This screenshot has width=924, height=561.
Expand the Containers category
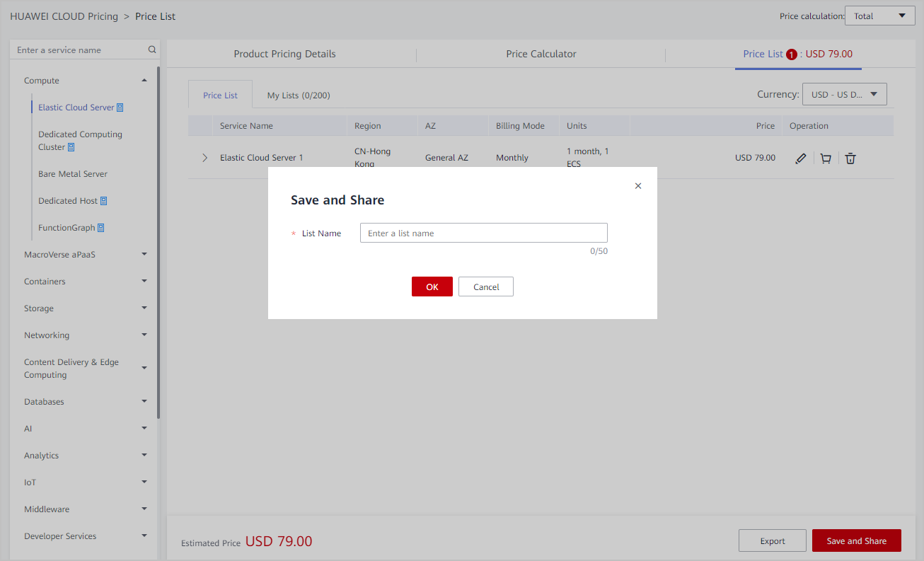pos(144,282)
